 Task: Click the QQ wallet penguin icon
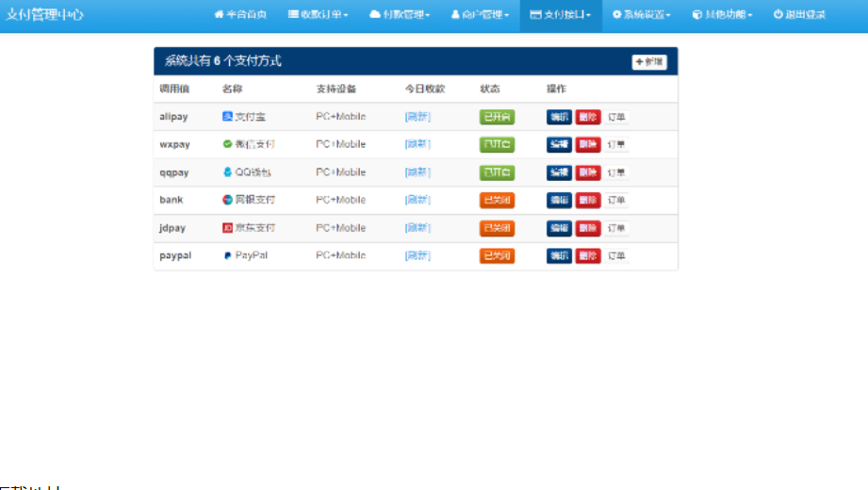tap(227, 172)
